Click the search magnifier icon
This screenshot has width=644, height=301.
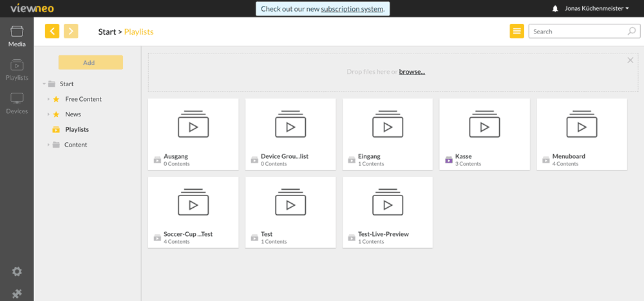(x=632, y=31)
